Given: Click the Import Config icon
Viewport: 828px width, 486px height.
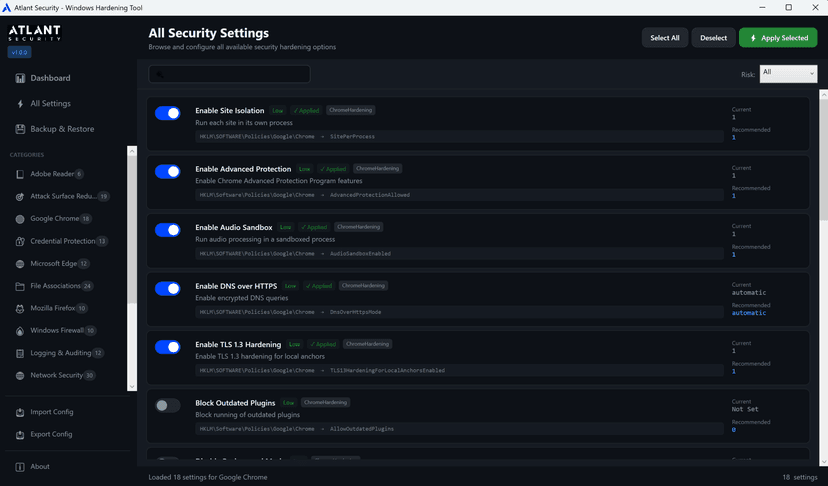Looking at the screenshot, I should tap(20, 413).
